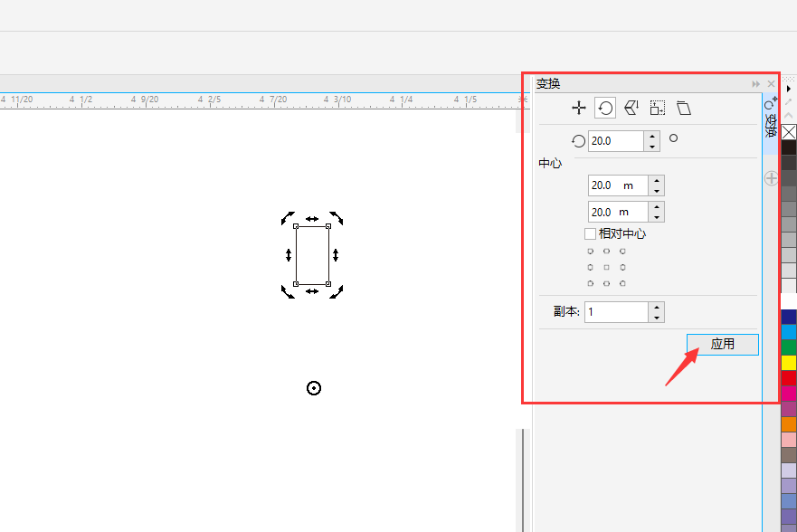The width and height of the screenshot is (797, 532).
Task: Select the bottom-right anchor point
Action: (622, 283)
